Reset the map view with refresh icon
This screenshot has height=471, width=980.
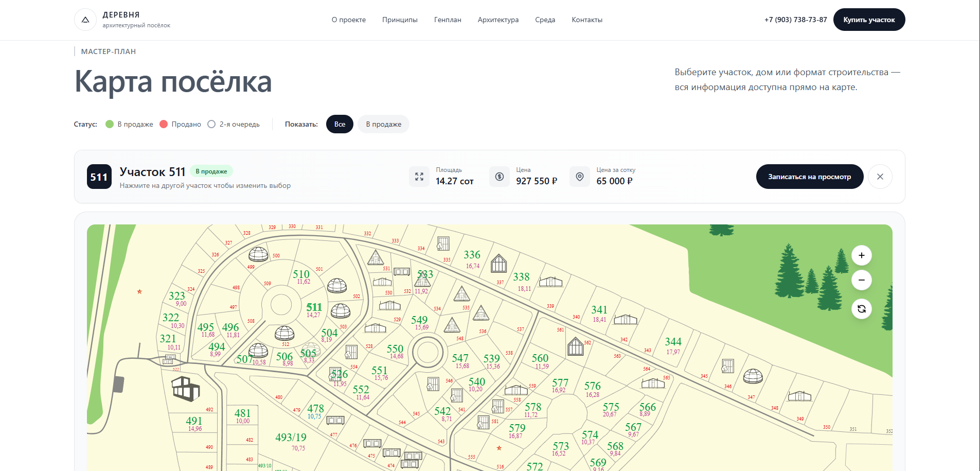pos(862,309)
